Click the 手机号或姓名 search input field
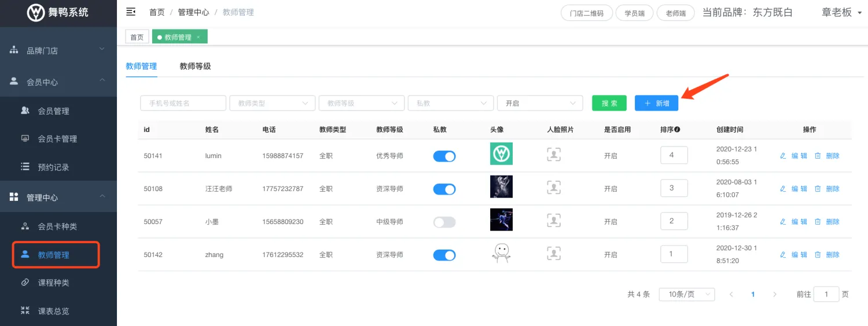The height and width of the screenshot is (326, 868). [x=183, y=103]
